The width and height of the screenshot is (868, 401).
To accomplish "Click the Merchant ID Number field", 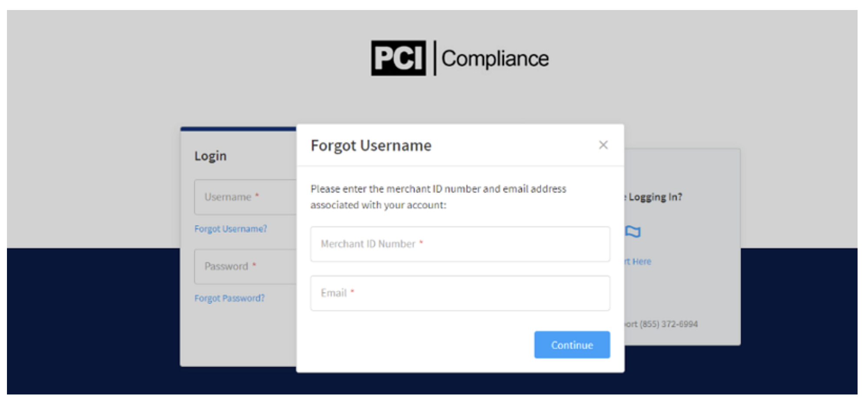I will [460, 244].
